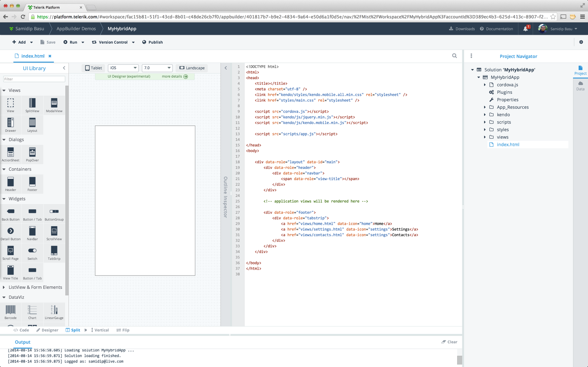
Task: Collapse the Dialogs section
Action: pyautogui.click(x=4, y=140)
